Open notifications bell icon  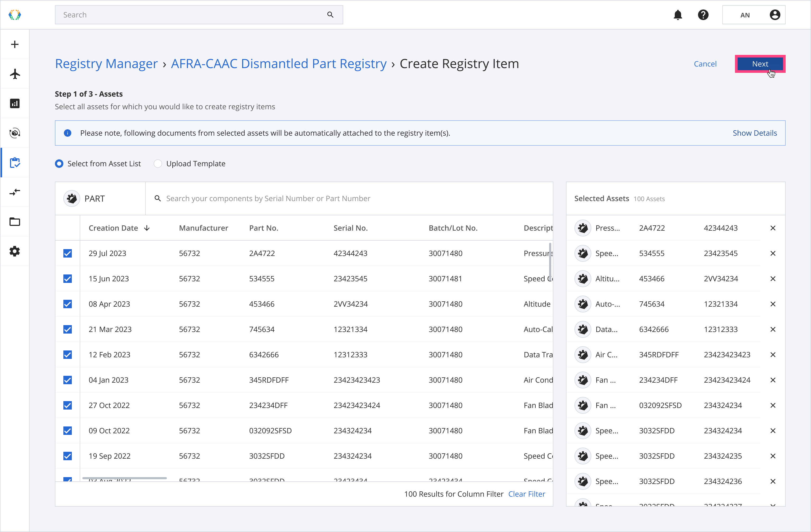[678, 15]
